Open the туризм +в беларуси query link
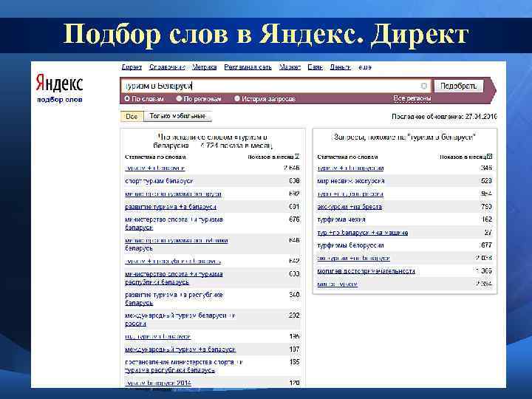Image resolution: width=532 pixels, height=399 pixels. click(154, 168)
